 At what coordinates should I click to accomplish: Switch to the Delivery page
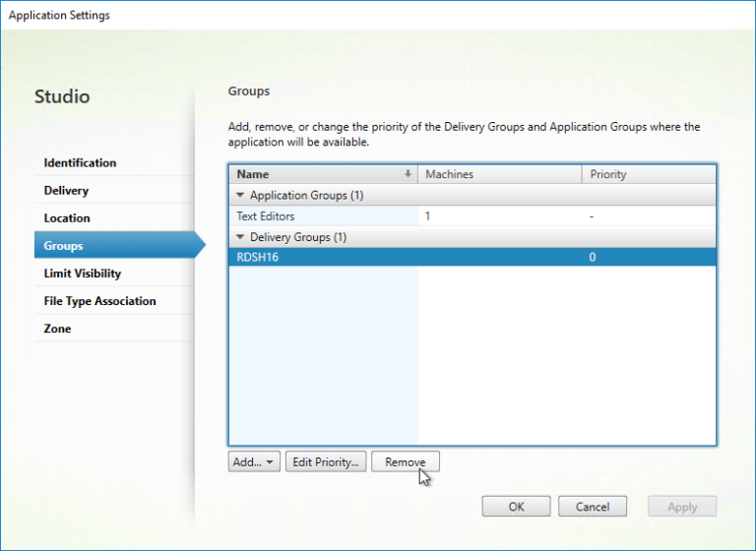click(x=66, y=191)
